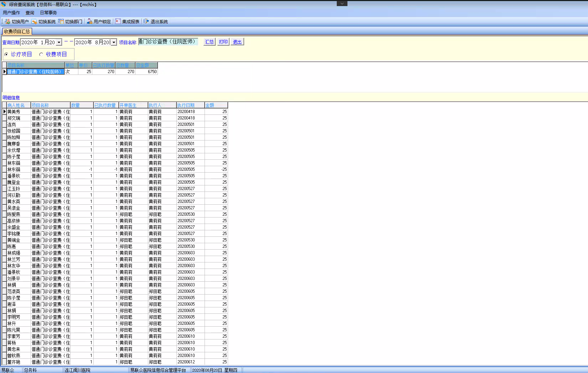Expand the chevron tab at top center
Viewport: 588px width, 373px height.
coord(342,3)
